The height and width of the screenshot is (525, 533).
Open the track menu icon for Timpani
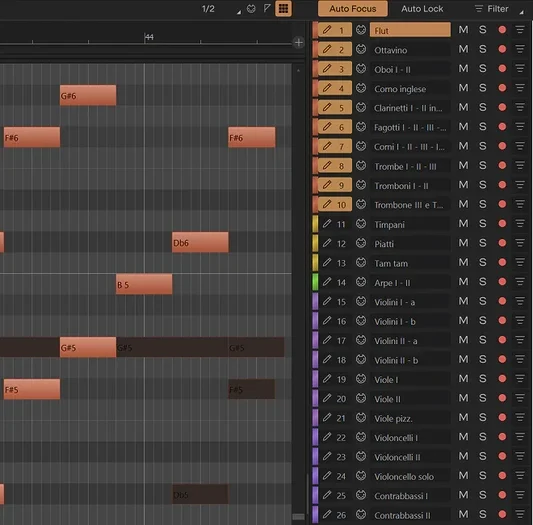point(520,223)
